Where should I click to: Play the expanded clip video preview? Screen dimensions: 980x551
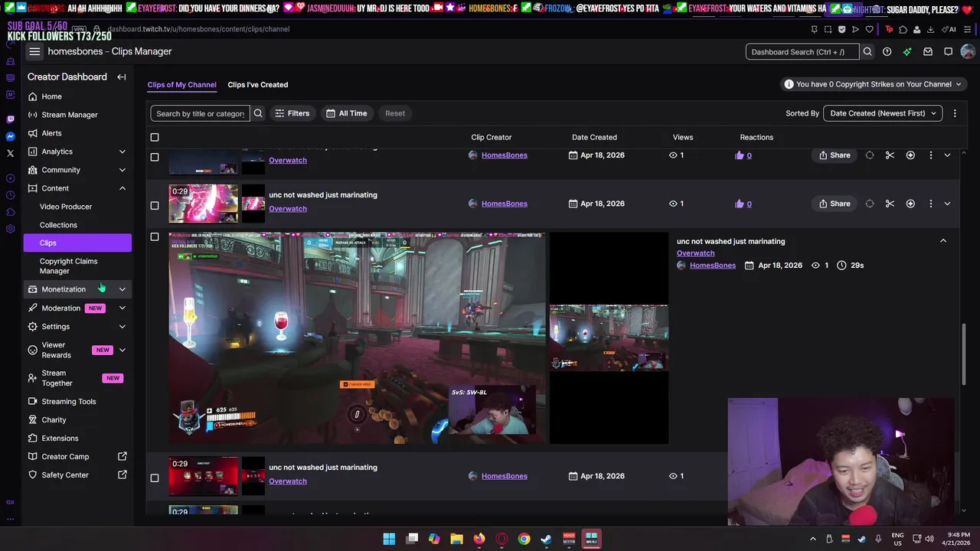pyautogui.click(x=357, y=338)
